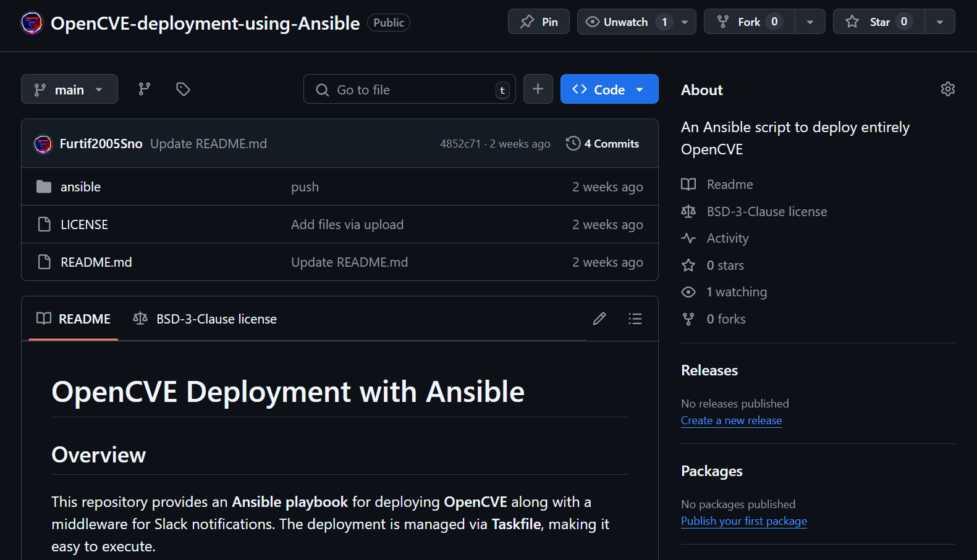This screenshot has height=560, width=977.
Task: View the 4 Commits history
Action: pos(603,143)
